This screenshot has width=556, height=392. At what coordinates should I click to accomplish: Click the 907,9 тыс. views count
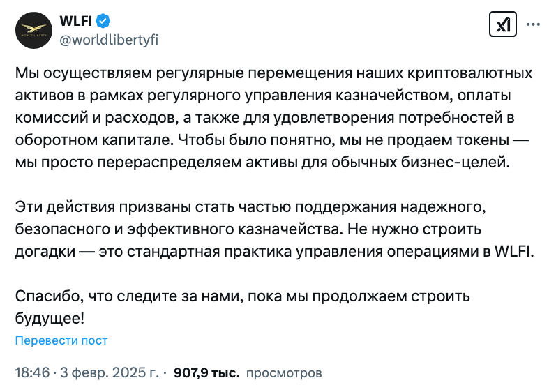(206, 373)
